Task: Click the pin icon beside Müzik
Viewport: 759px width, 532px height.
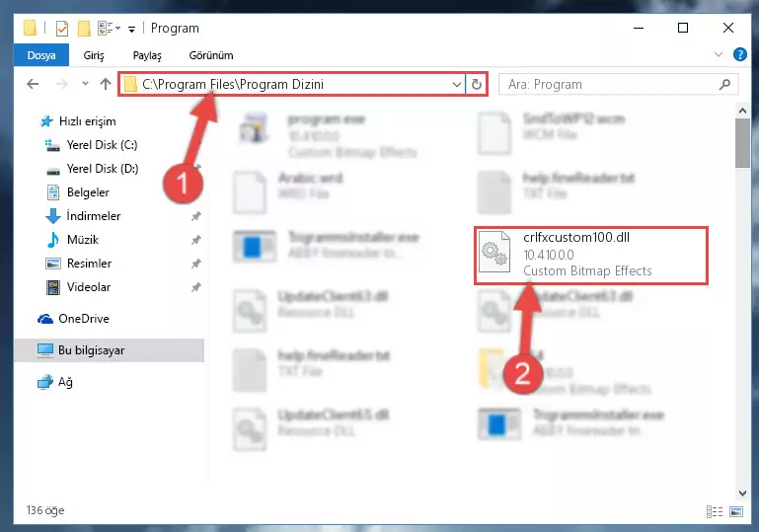Action: [x=195, y=240]
